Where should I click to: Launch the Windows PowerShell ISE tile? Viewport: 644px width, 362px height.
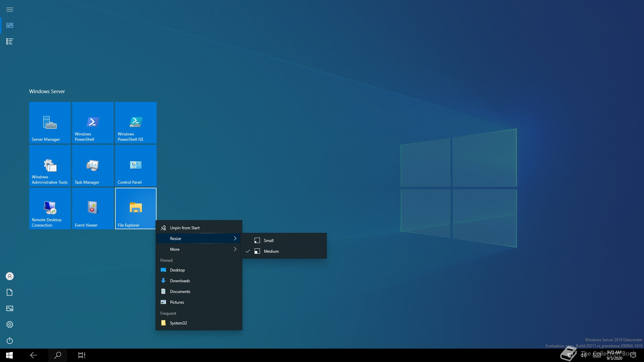136,123
